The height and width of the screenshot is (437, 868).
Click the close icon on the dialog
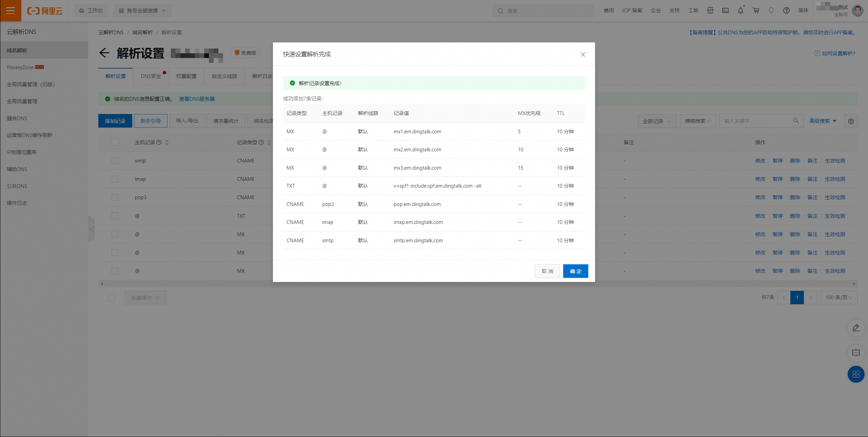[x=583, y=55]
